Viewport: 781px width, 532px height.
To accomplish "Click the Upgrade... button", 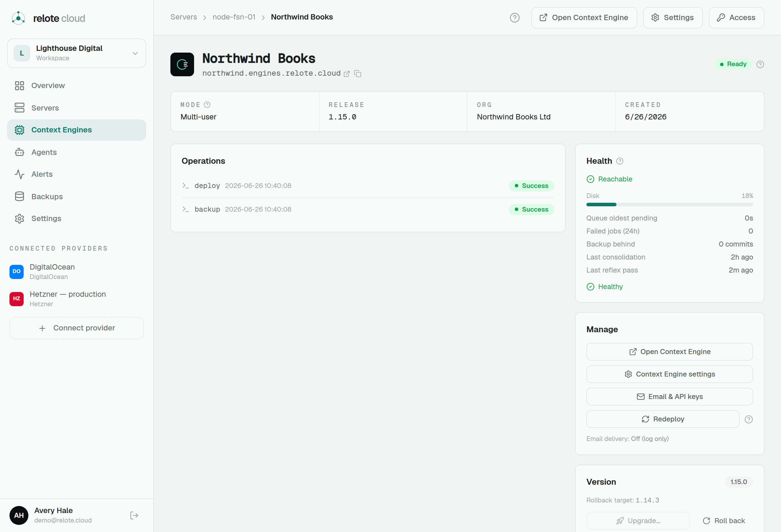I will coord(638,520).
